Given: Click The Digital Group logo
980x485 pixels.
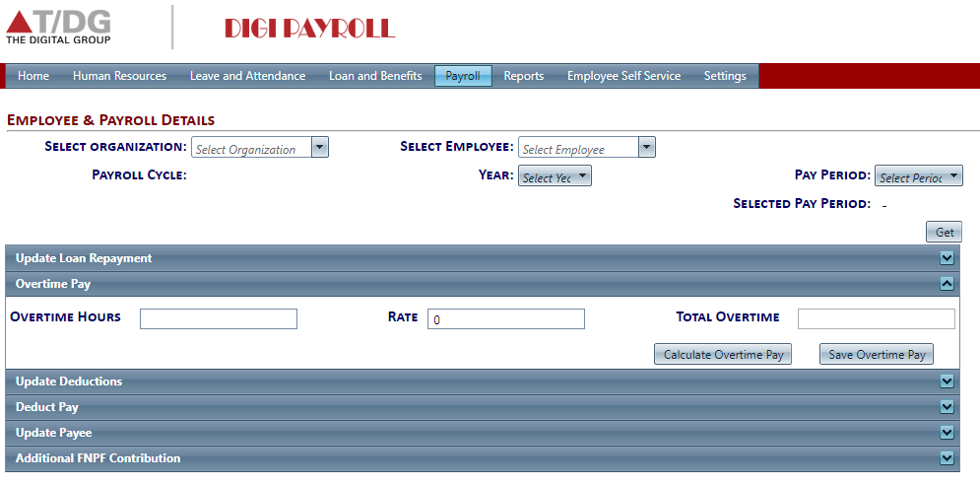Looking at the screenshot, I should [x=59, y=28].
